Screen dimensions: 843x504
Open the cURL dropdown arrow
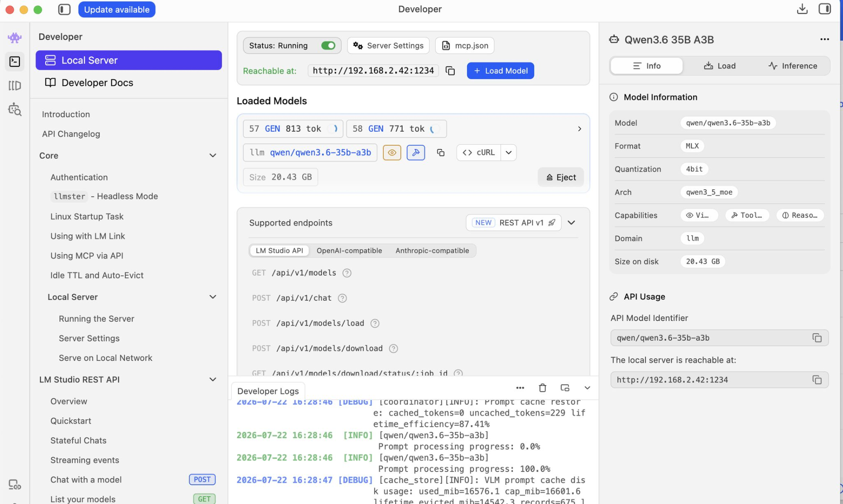[x=508, y=152]
